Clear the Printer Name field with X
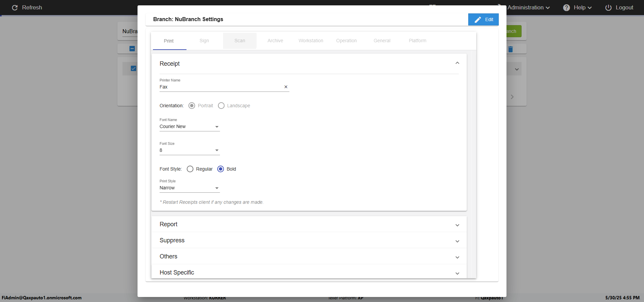Viewport: 644px width, 302px height. (x=286, y=87)
